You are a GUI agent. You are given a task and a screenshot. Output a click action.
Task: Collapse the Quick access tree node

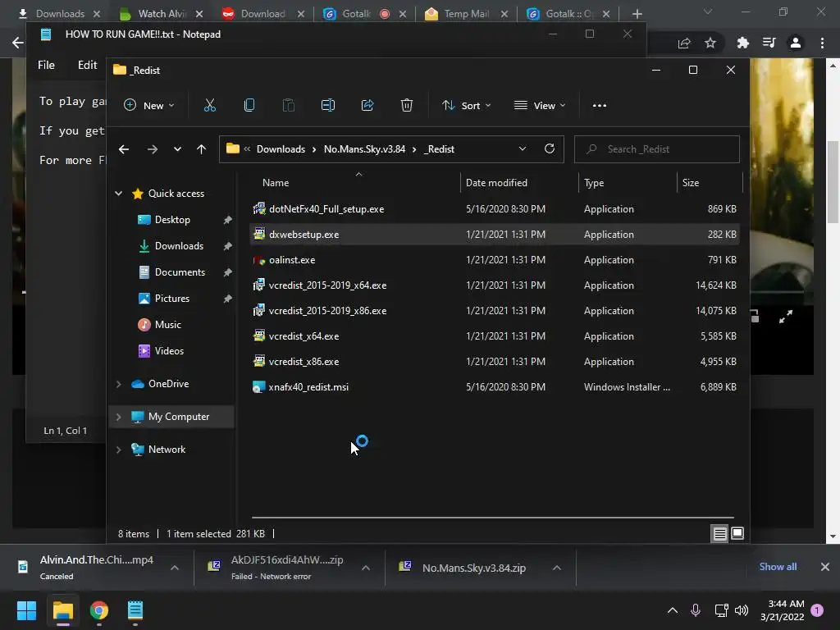pos(118,194)
